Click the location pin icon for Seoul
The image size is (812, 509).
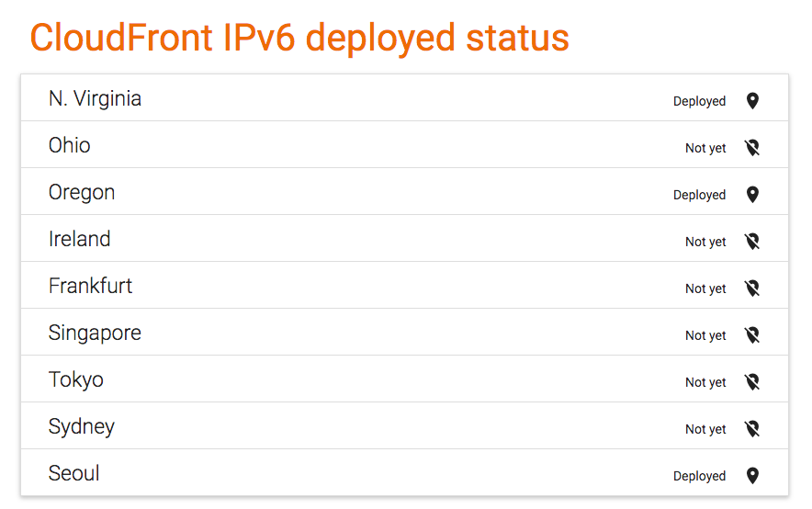click(752, 475)
